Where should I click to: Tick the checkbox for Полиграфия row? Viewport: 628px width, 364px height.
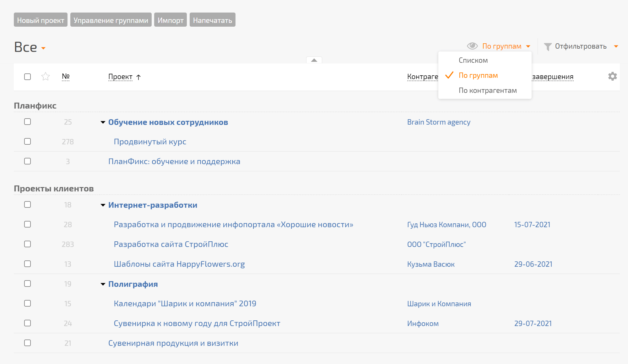pos(28,284)
